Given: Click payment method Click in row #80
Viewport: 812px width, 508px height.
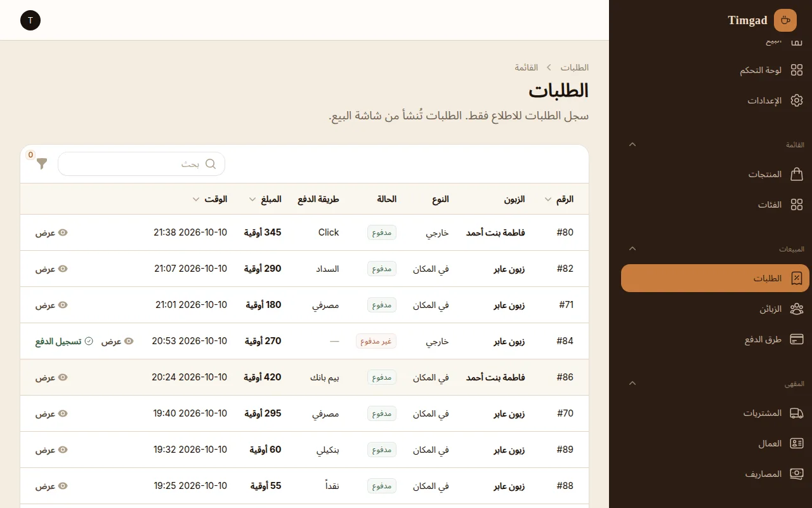Looking at the screenshot, I should click(329, 232).
